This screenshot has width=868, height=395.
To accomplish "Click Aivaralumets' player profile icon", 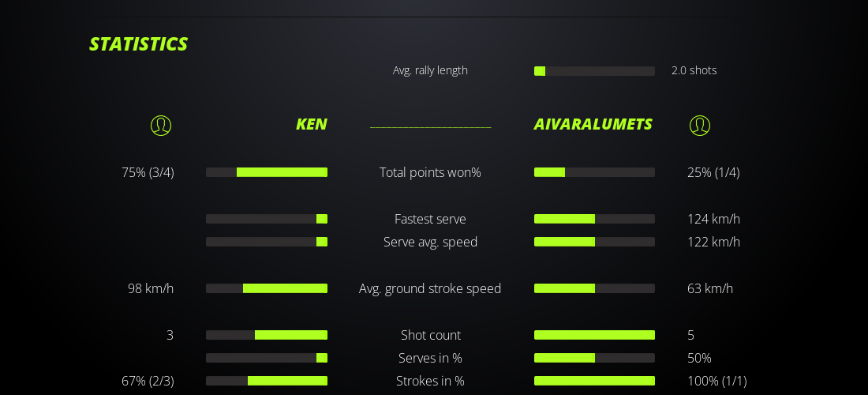I will coord(700,125).
